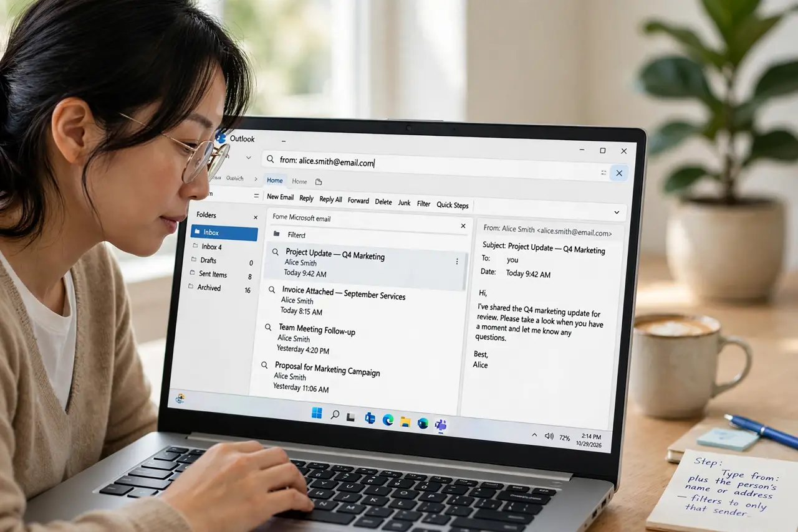Click the search icon beside the Invoice Attached email

[272, 290]
